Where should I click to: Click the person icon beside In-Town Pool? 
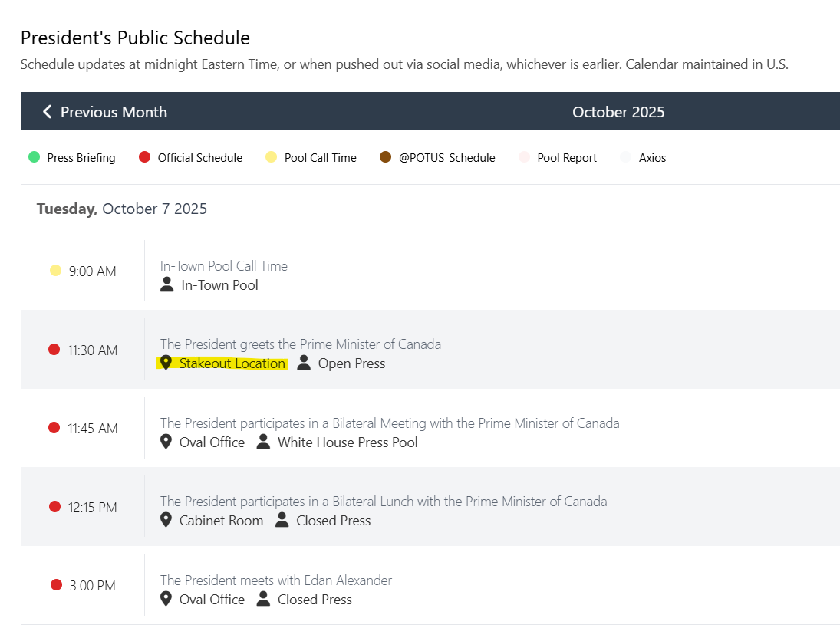(167, 285)
